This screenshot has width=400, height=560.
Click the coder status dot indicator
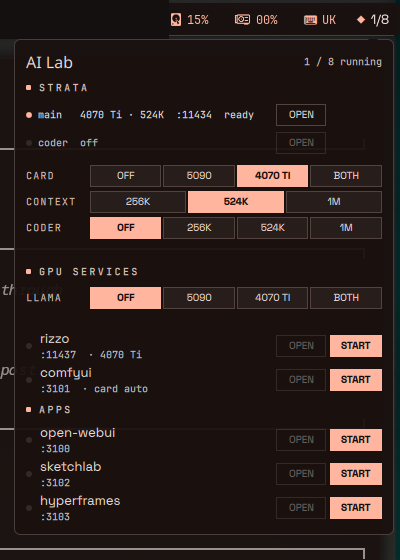pyautogui.click(x=29, y=143)
